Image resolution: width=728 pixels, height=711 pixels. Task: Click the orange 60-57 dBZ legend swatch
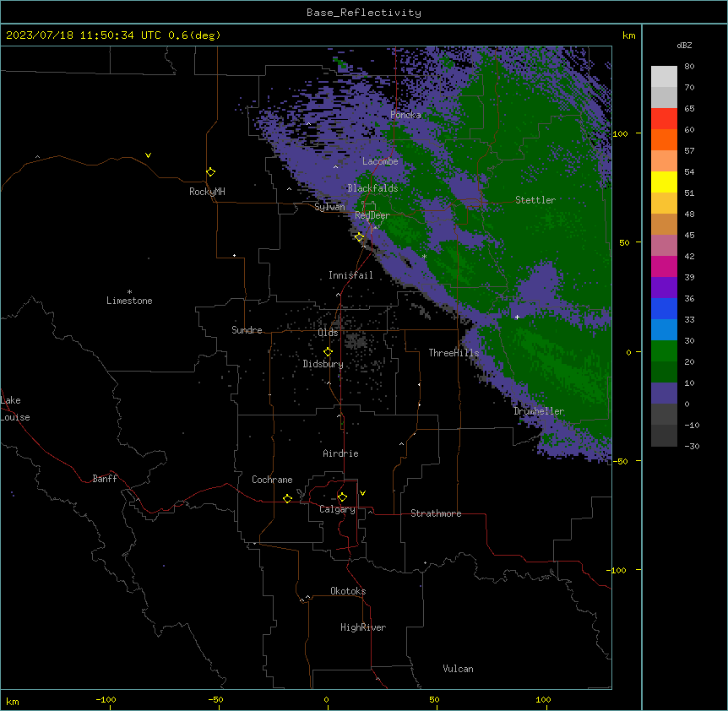(664, 139)
